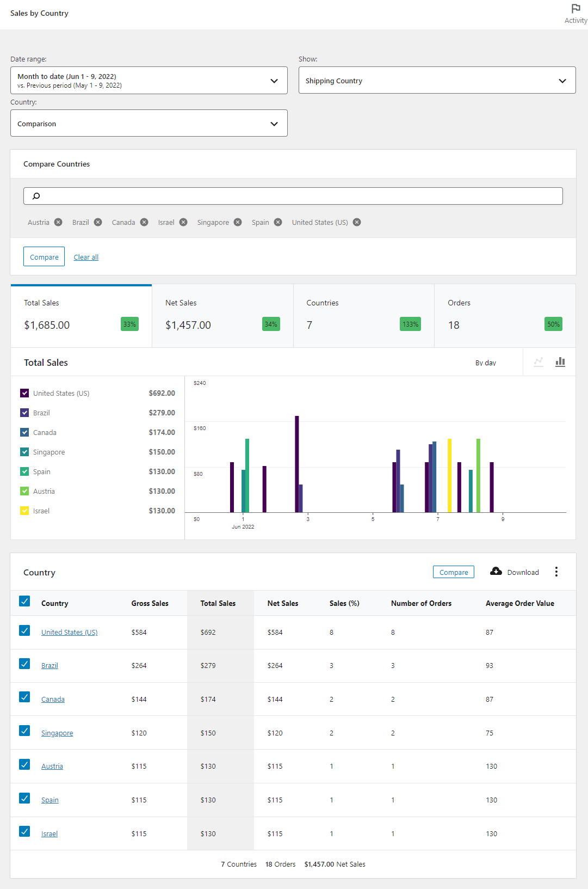The image size is (588, 889).
Task: Remove Brazil tag from comparison list
Action: pyautogui.click(x=98, y=222)
